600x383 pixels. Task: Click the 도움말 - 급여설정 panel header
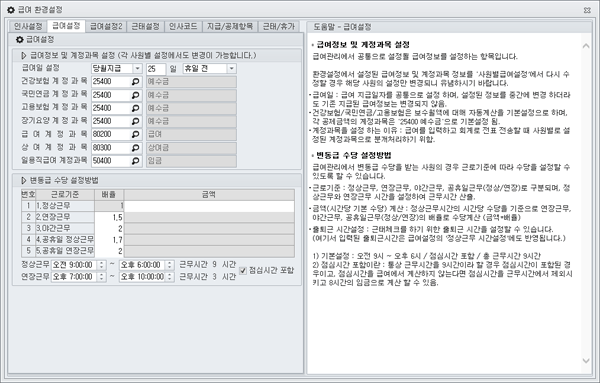(449, 27)
